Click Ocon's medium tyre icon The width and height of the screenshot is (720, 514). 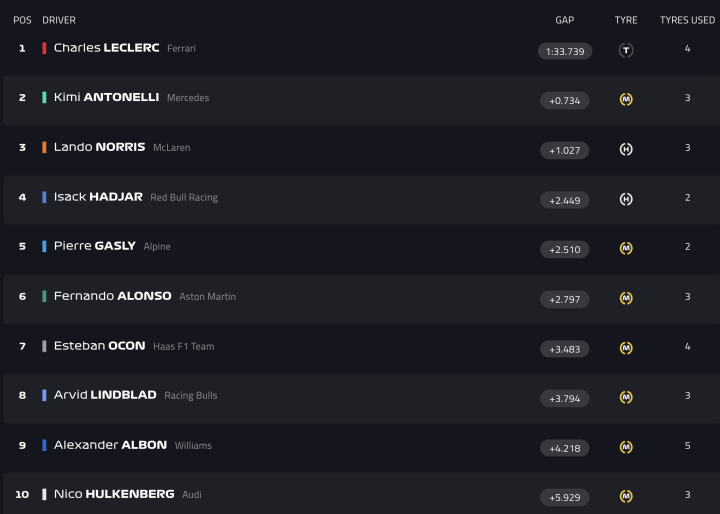pyautogui.click(x=626, y=348)
